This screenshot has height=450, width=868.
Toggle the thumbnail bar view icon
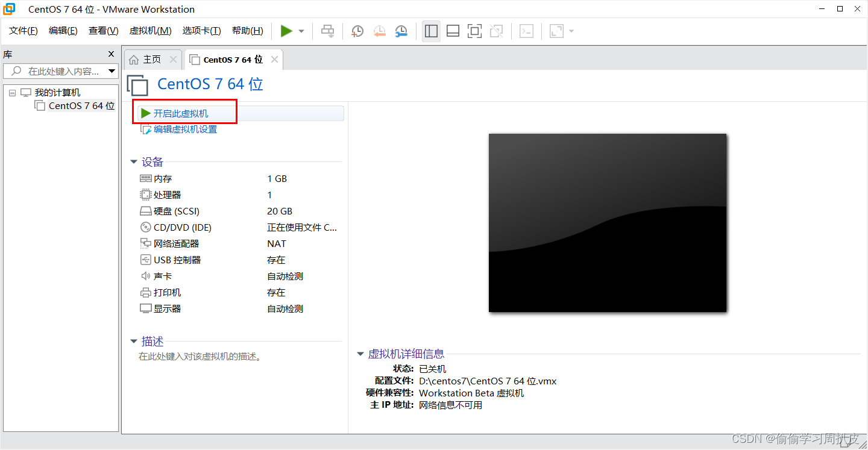pyautogui.click(x=453, y=31)
